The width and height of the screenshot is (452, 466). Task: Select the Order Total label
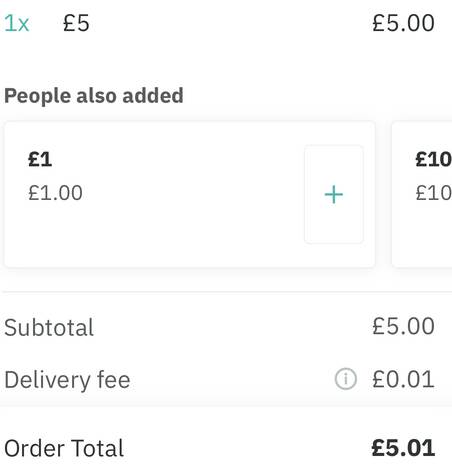coord(64,448)
